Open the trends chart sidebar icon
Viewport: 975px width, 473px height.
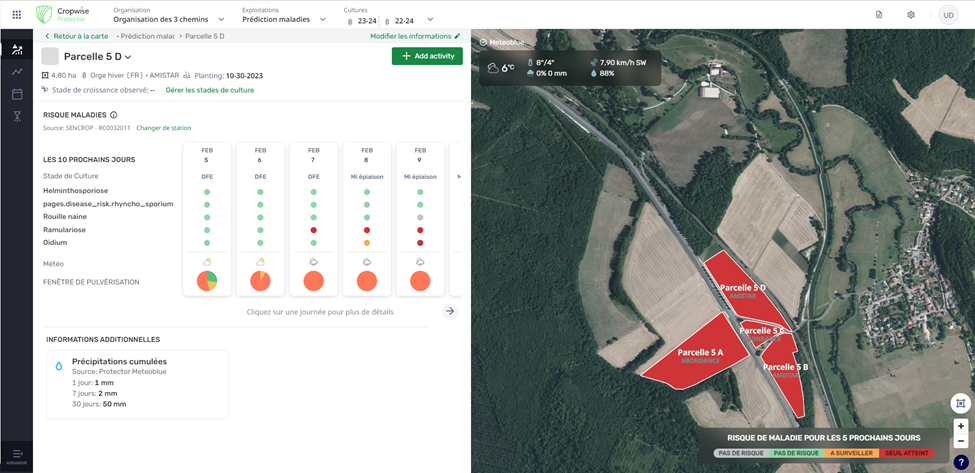pos(17,72)
